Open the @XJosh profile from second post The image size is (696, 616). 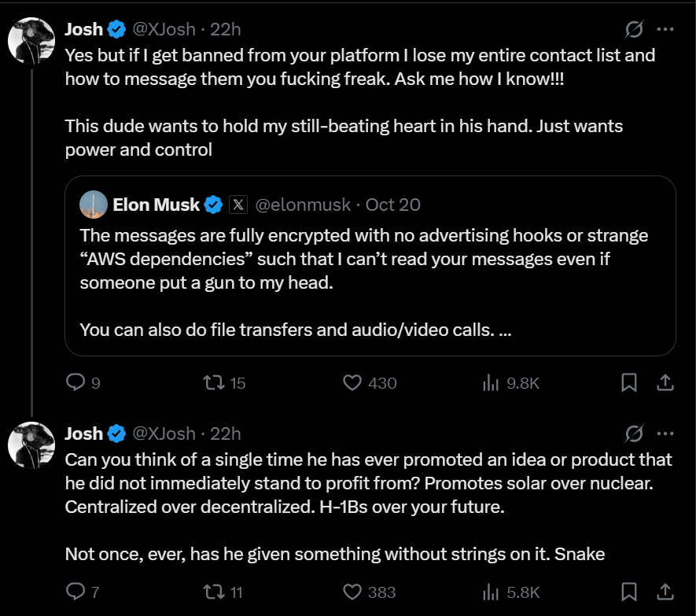pos(164,433)
